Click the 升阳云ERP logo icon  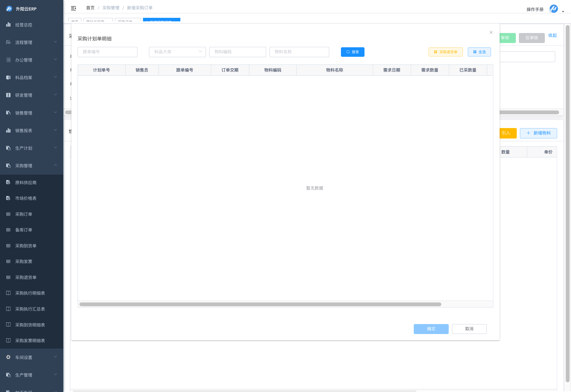point(9,9)
